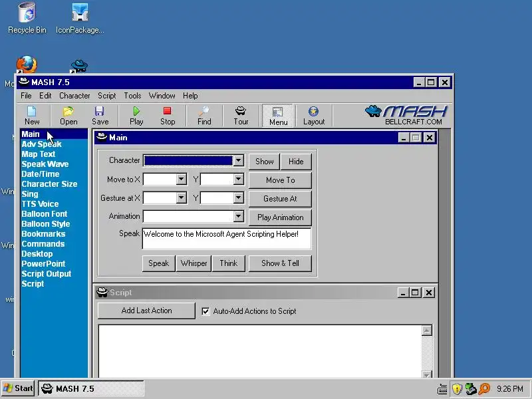This screenshot has height=399, width=532.
Task: Click the Play Animation button
Action: (280, 217)
